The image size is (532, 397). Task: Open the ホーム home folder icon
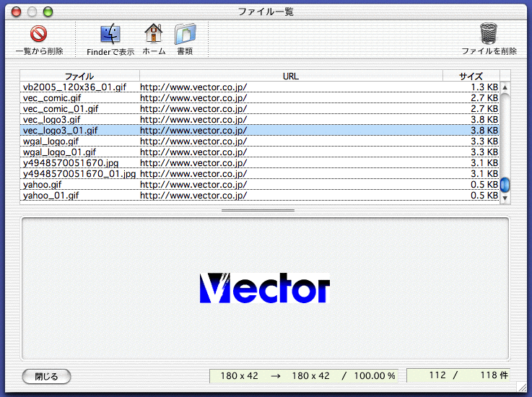[x=154, y=34]
